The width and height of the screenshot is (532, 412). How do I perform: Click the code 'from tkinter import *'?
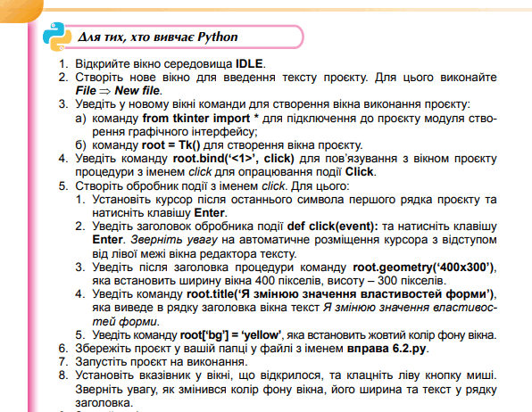click(x=201, y=119)
